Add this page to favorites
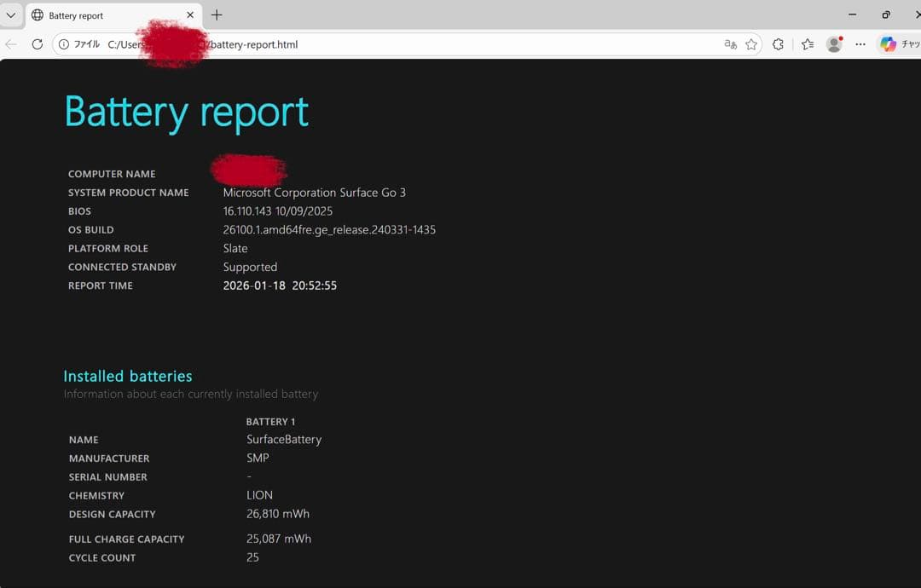 (x=750, y=44)
